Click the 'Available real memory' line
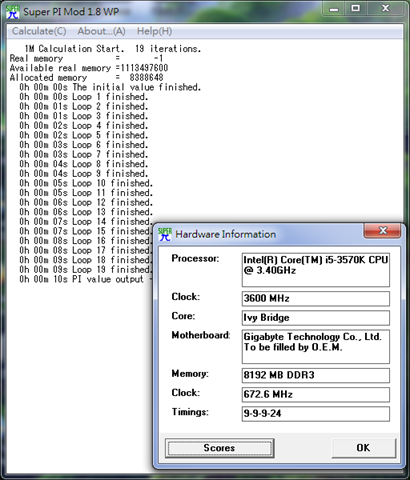This screenshot has width=410, height=480. click(x=89, y=68)
